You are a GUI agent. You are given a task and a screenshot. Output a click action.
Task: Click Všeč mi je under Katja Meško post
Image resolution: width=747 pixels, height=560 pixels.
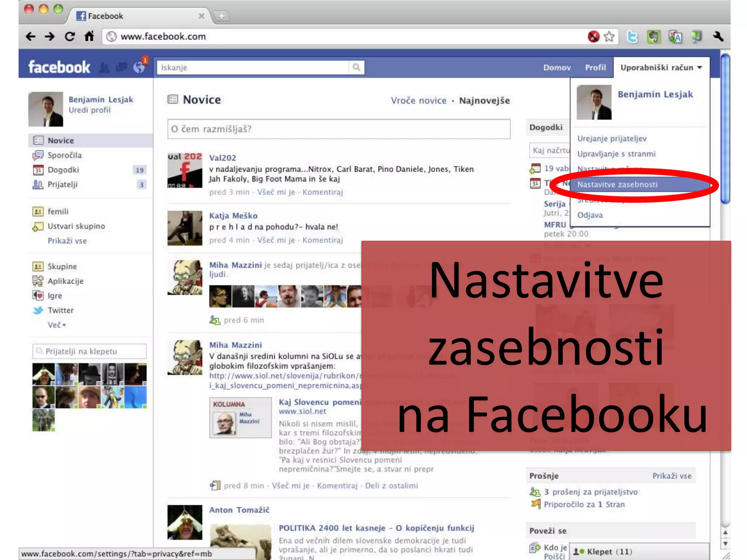tap(276, 240)
